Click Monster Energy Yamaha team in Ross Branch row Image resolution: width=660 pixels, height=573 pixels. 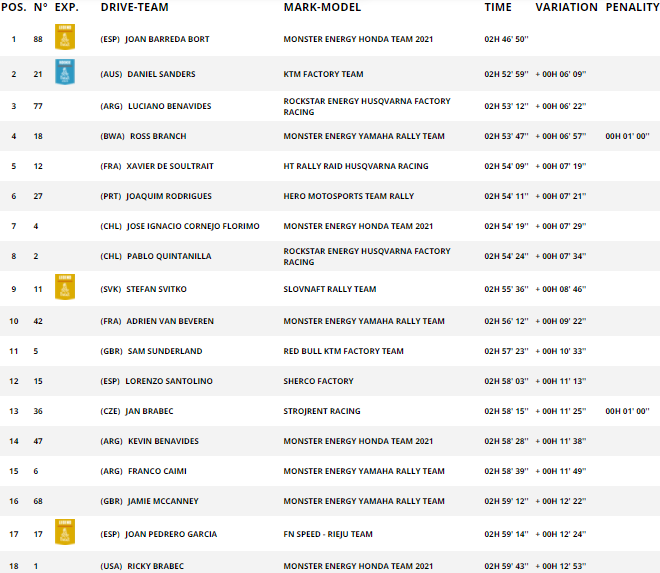tap(364, 136)
